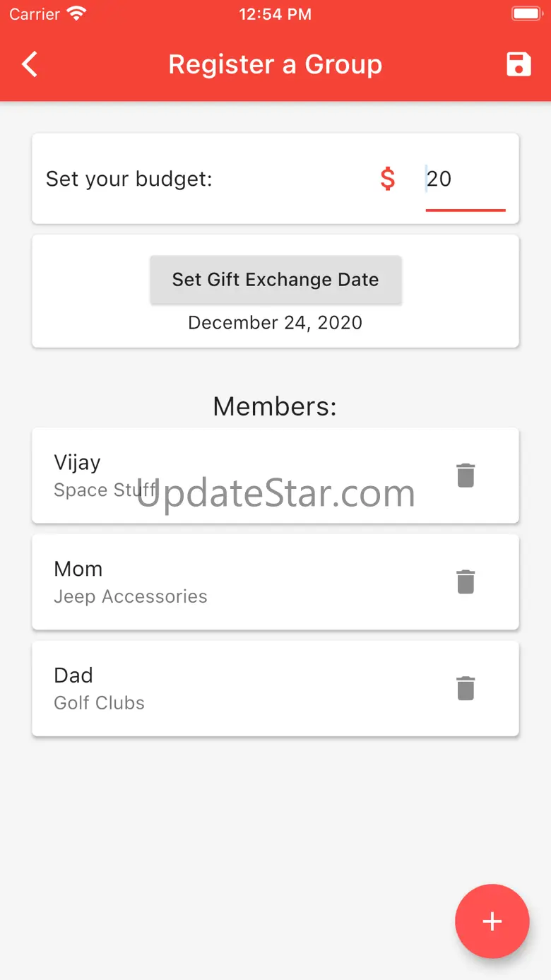551x980 pixels.
Task: Remove Mom using the trash icon
Action: (466, 582)
